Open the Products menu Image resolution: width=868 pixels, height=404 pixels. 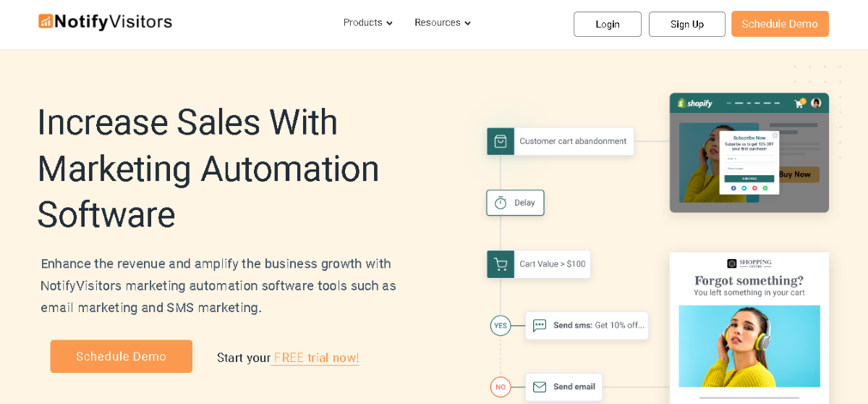pos(368,22)
